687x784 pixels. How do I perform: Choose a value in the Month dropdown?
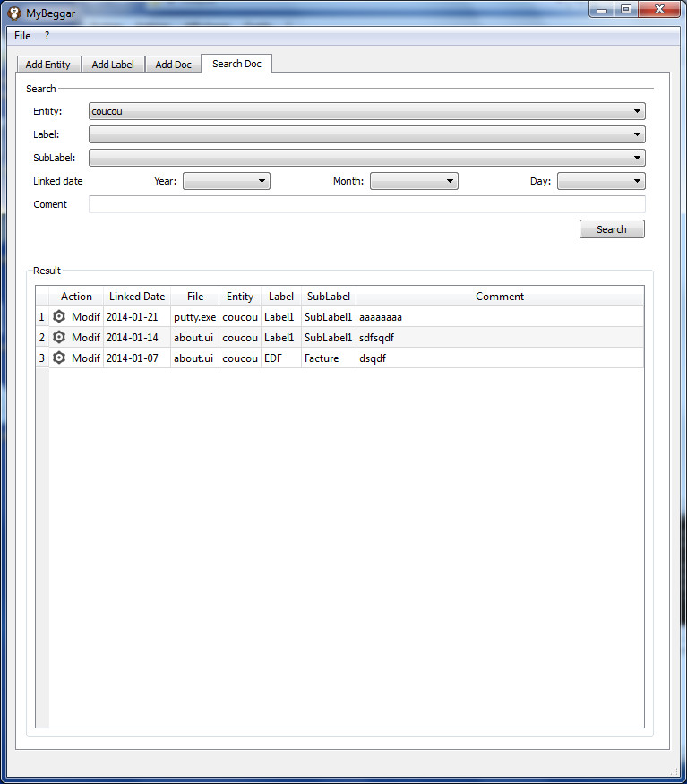414,181
